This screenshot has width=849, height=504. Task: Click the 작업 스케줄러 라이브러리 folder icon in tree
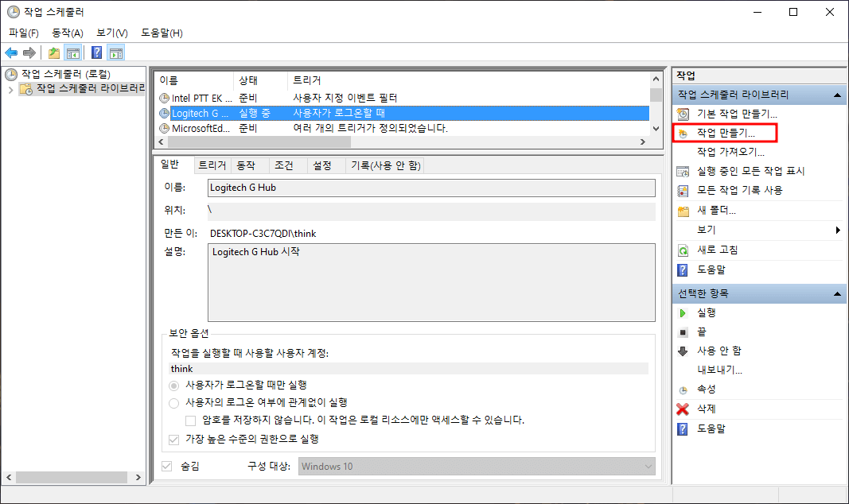26,89
